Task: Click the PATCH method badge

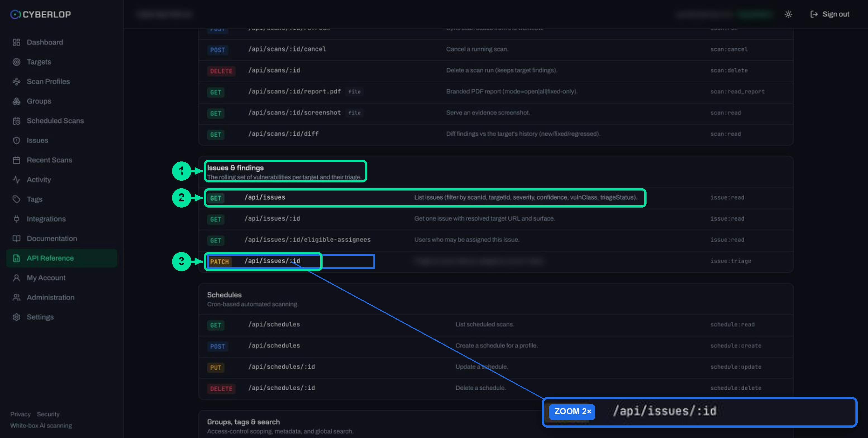Action: 219,261
